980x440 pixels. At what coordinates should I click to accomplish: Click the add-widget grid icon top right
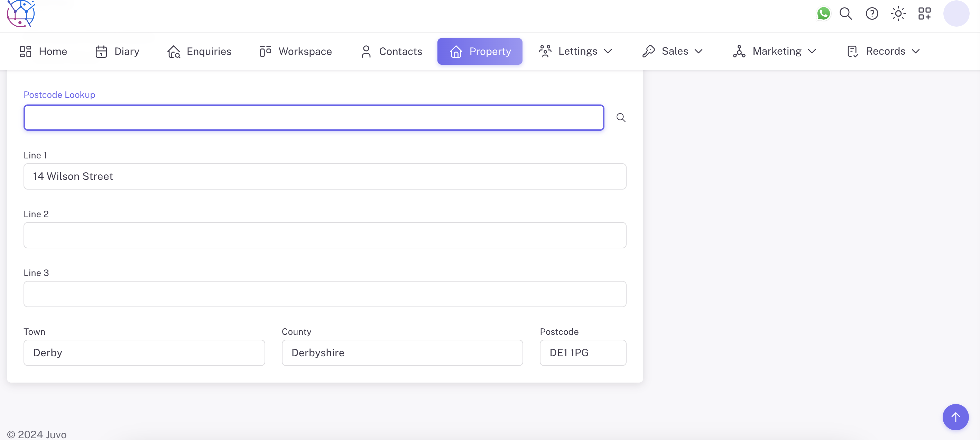point(924,14)
